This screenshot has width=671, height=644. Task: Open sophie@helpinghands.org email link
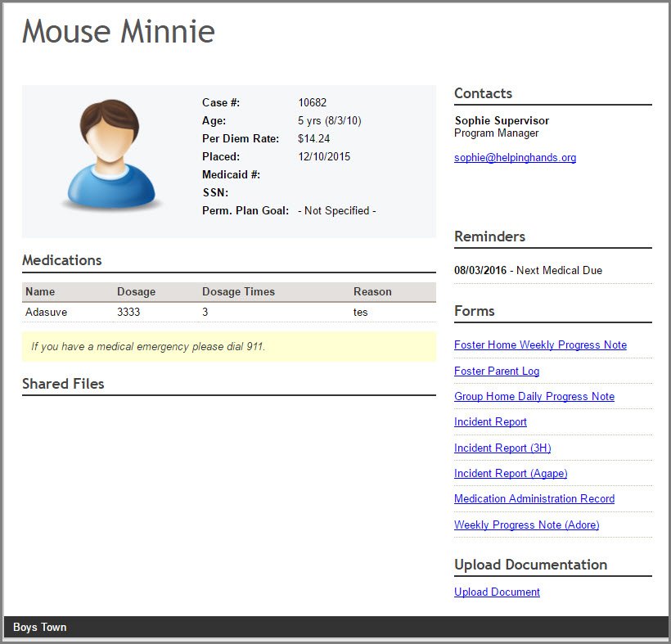515,157
